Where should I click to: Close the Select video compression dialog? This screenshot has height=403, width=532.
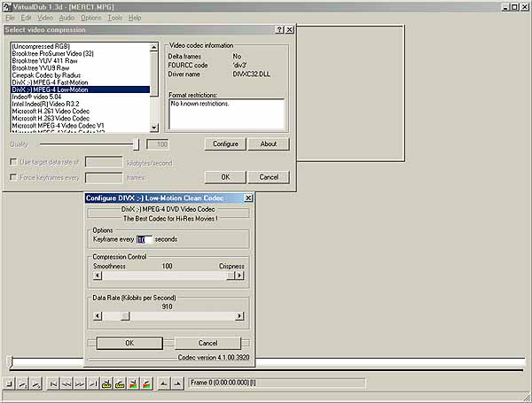pos(289,30)
